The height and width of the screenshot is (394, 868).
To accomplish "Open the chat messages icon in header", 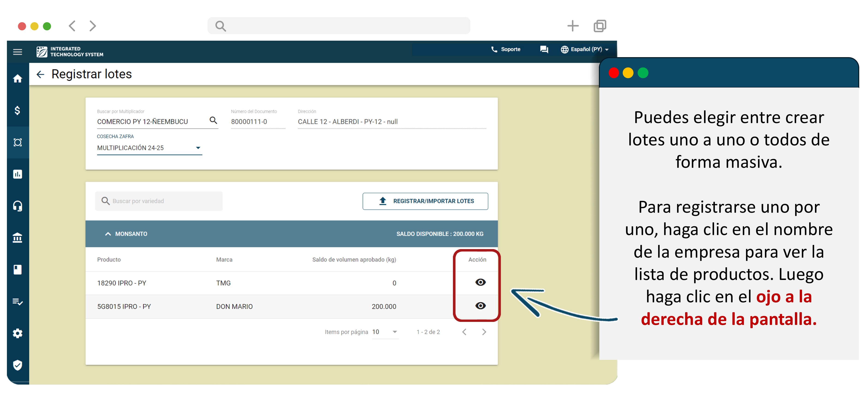I will 544,50.
